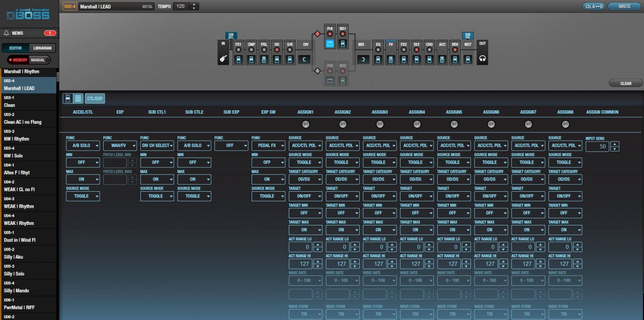The width and height of the screenshot is (644, 320).
Task: Switch to the EDITOR tab
Action: click(16, 48)
